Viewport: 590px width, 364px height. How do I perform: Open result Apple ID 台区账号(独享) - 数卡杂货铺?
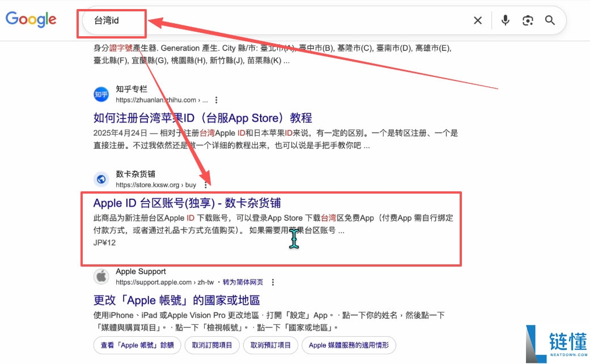tap(187, 203)
